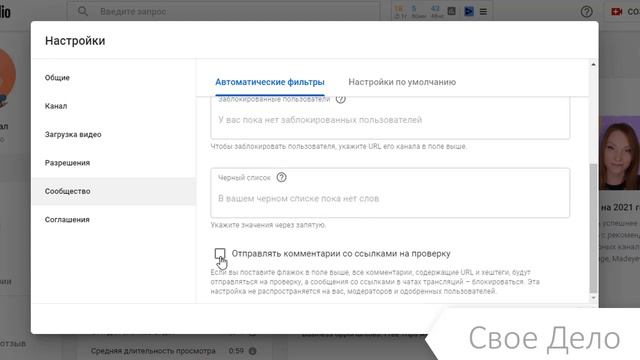Click 'Укажите значения через запятую.' hint text
This screenshot has width=640, height=360.
coord(268,225)
